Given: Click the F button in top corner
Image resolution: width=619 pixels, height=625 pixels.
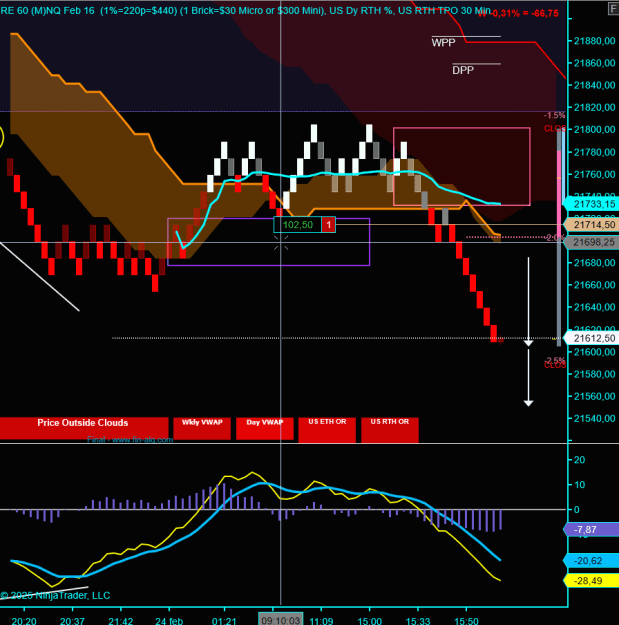Looking at the screenshot, I should coord(613,8).
